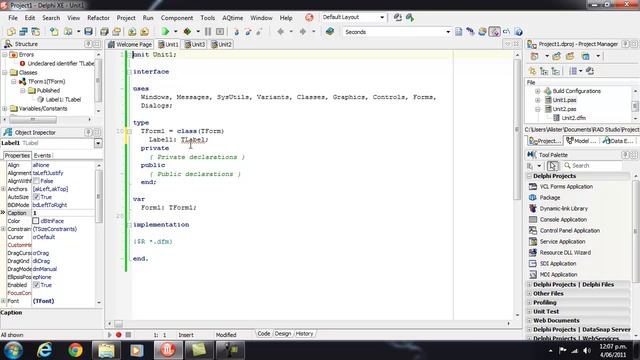This screenshot has width=640, height=360.
Task: Open the Seconds combo box
Action: tap(448, 32)
